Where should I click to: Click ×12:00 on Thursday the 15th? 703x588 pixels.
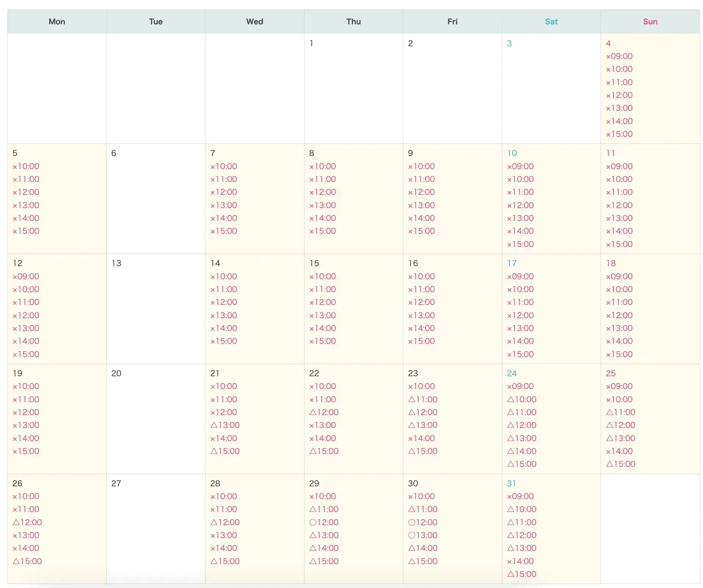tap(323, 302)
